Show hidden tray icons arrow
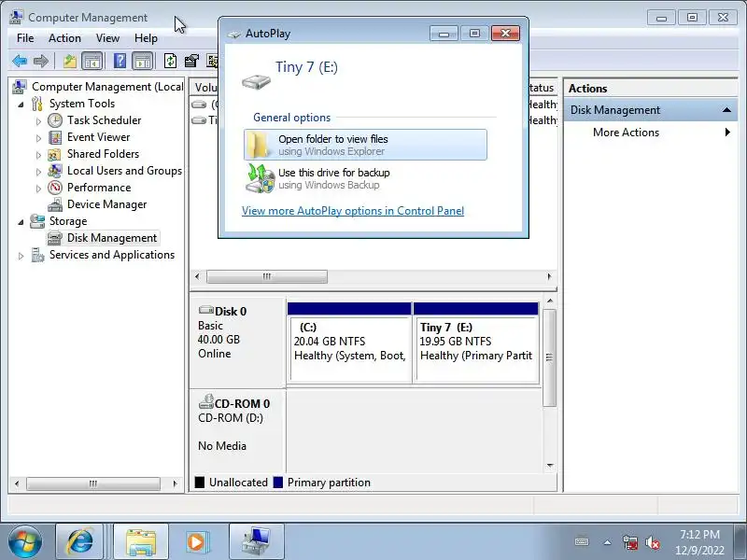The height and width of the screenshot is (560, 747). tap(608, 542)
